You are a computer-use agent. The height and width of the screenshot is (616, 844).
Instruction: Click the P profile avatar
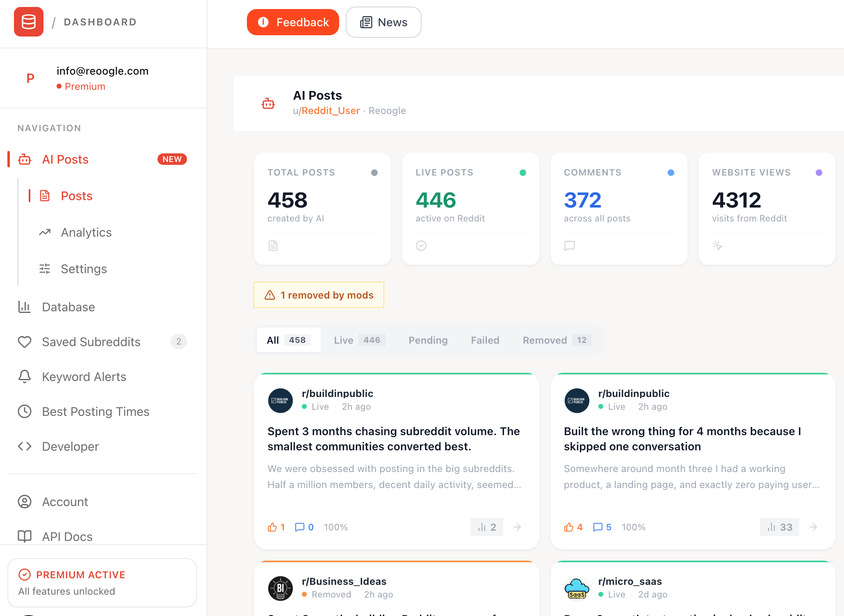30,78
